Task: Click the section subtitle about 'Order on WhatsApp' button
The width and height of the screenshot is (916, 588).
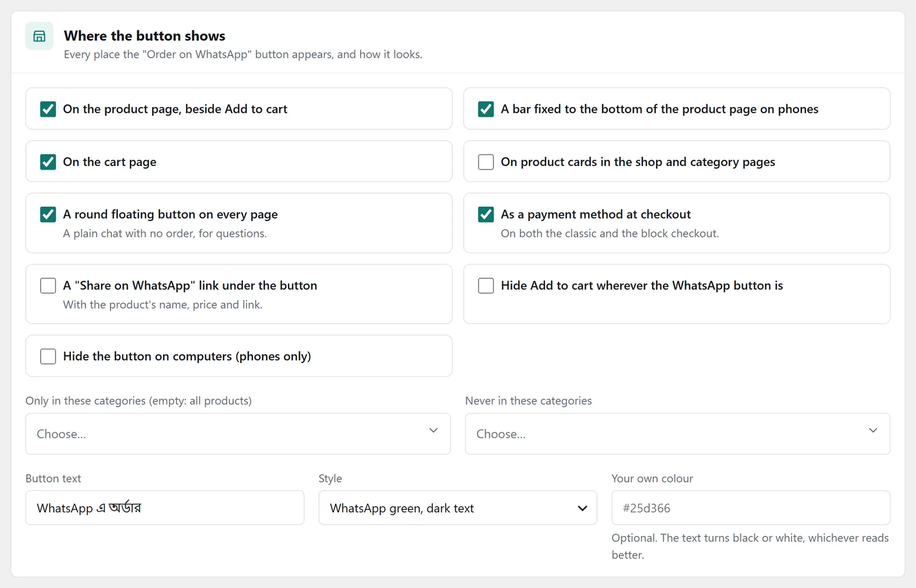Action: pyautogui.click(x=243, y=54)
